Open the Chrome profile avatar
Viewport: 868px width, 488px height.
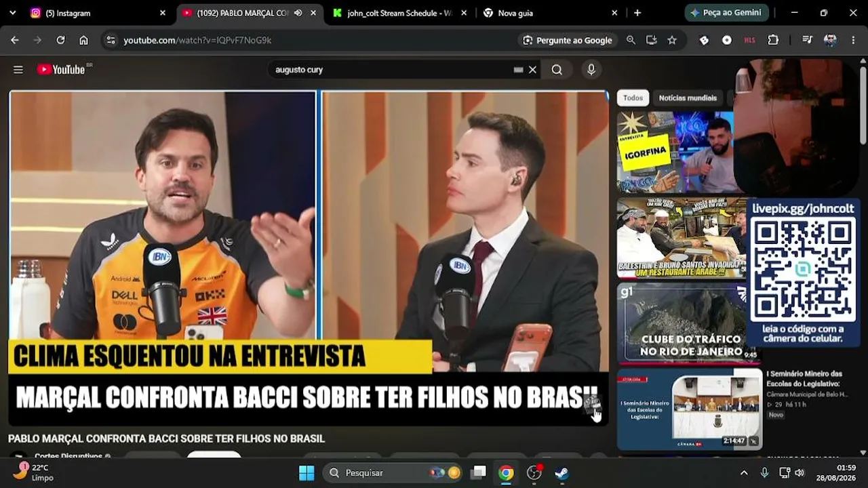830,40
